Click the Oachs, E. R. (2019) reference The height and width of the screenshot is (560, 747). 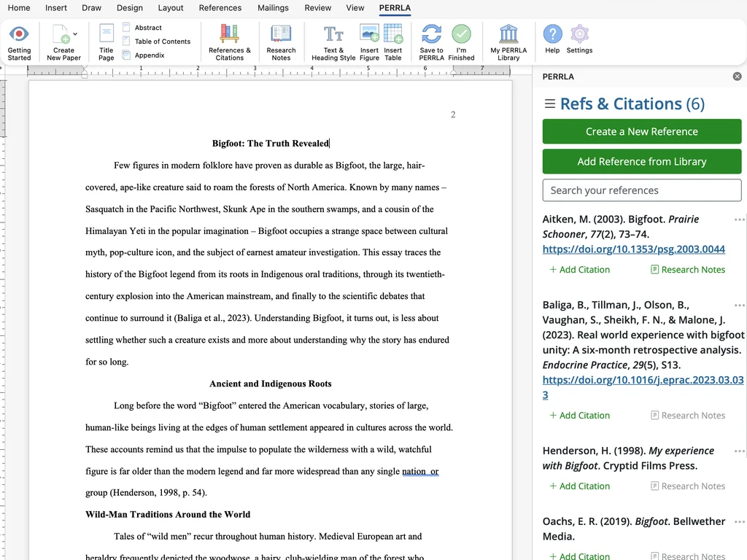(634, 529)
